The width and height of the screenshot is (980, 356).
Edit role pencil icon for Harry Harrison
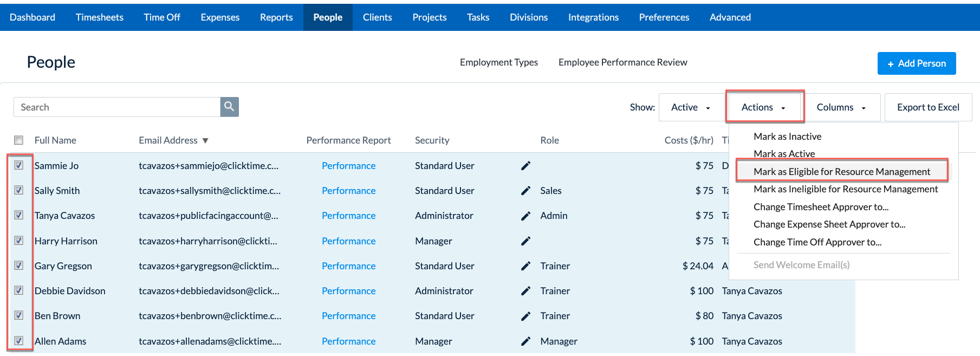[x=525, y=241]
